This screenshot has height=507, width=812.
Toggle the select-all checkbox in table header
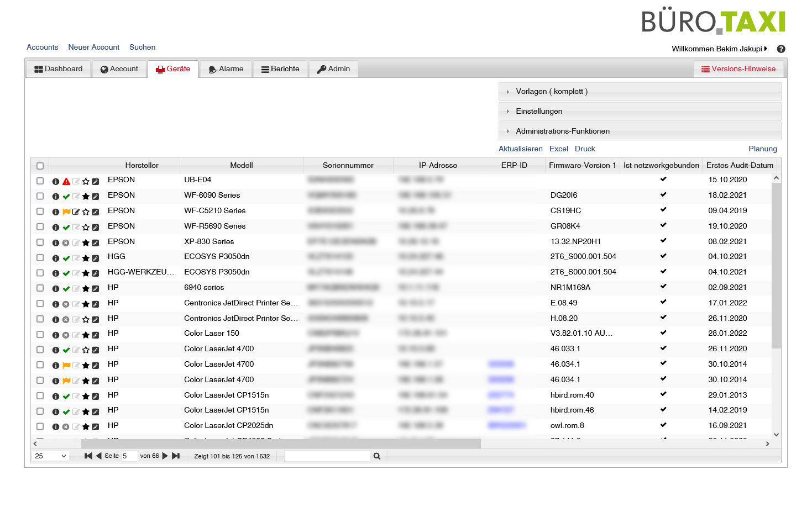tap(40, 166)
